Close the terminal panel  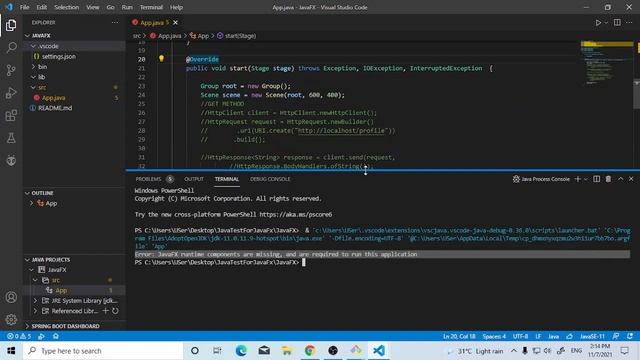click(x=631, y=179)
